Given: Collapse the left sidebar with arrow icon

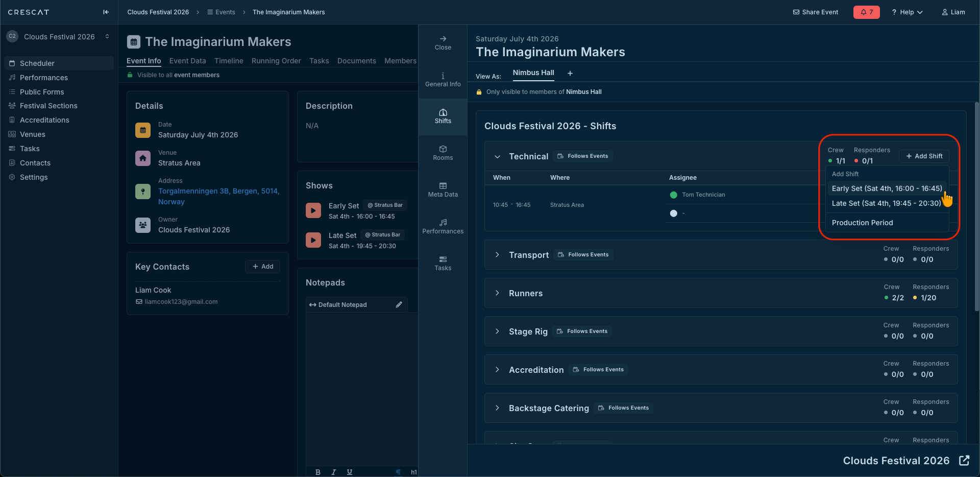Looking at the screenshot, I should [106, 12].
